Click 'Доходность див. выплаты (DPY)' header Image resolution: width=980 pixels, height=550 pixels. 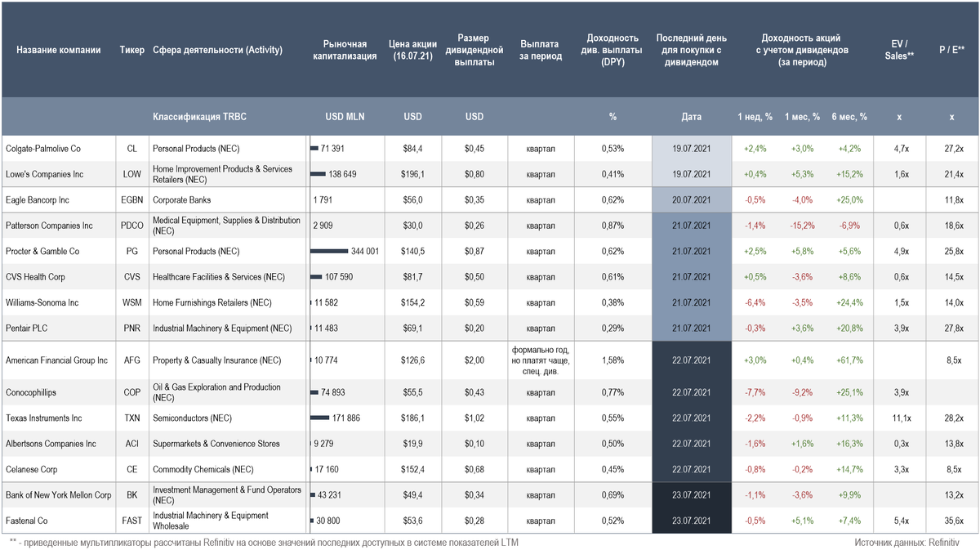click(612, 50)
